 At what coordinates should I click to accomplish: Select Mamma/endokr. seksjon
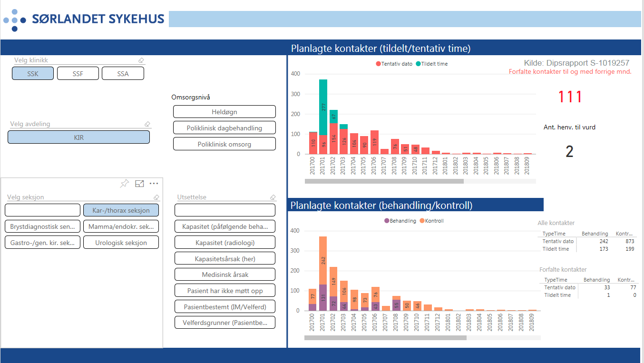tap(121, 226)
